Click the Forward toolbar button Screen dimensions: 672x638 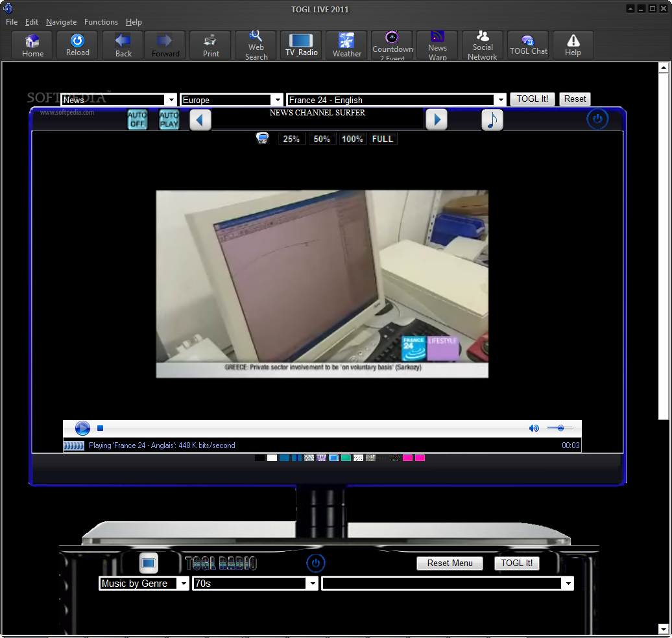click(165, 45)
